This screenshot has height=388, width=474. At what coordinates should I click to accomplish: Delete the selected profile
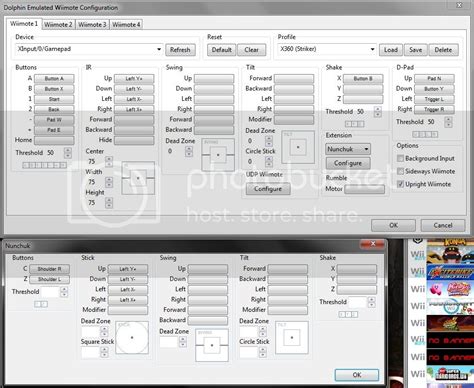(x=443, y=50)
